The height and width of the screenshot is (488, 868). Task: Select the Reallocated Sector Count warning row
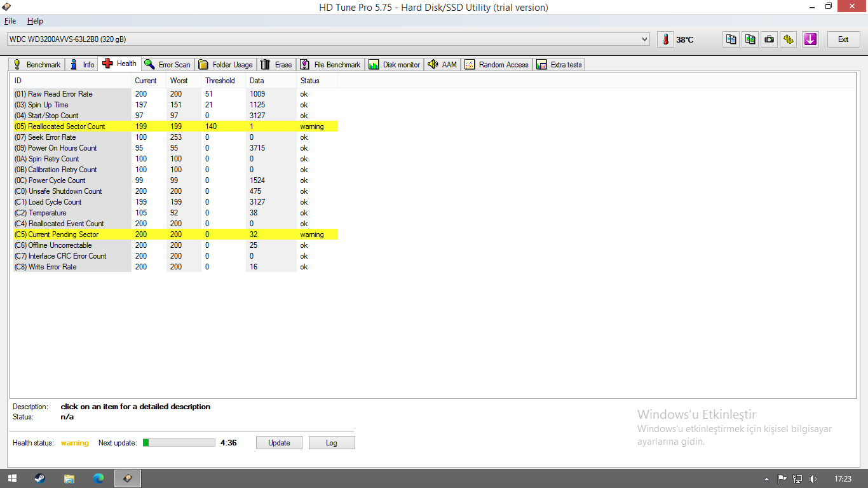click(x=174, y=126)
